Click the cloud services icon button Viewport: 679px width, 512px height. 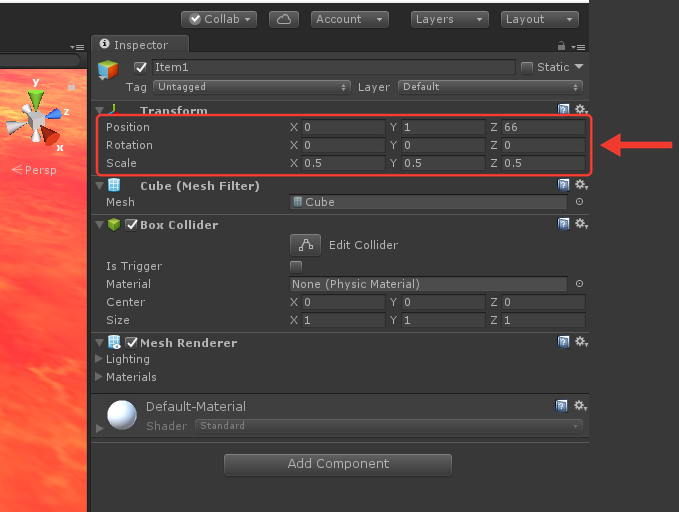[284, 19]
